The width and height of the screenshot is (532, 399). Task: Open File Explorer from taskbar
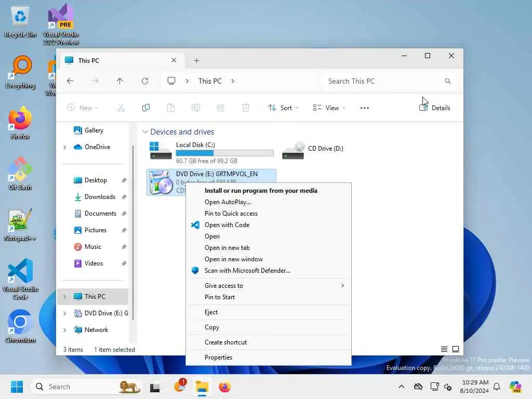[x=202, y=387]
